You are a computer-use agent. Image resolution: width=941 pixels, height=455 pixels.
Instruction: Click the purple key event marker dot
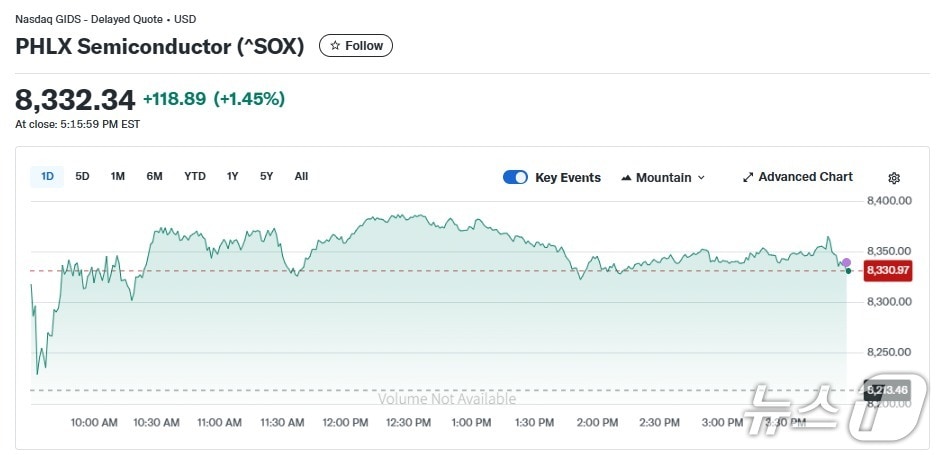[846, 262]
